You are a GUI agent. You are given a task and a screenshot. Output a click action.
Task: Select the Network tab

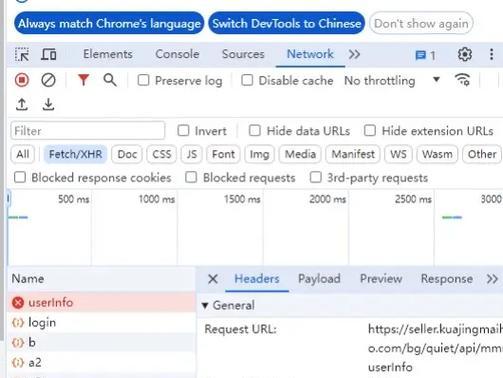310,54
